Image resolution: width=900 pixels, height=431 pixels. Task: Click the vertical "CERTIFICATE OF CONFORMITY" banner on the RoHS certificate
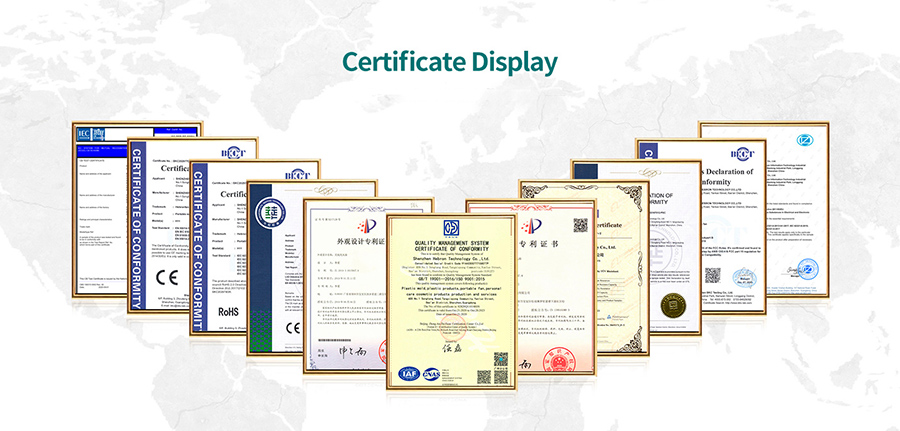pos(199,251)
